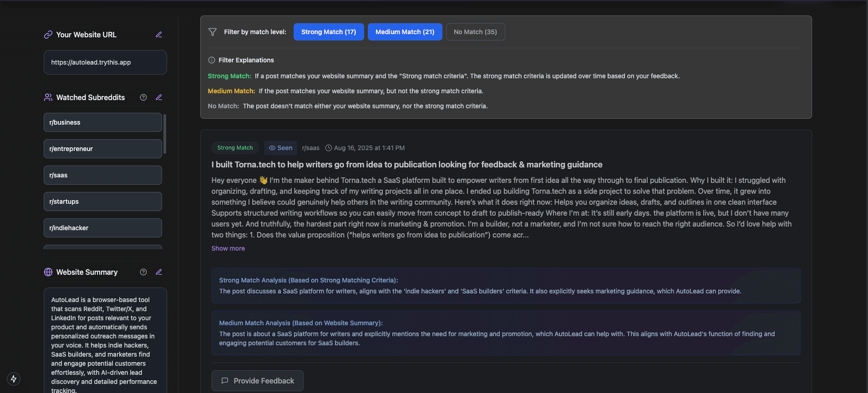Click the Filter Explanations info icon
This screenshot has height=393, width=868.
(x=212, y=60)
